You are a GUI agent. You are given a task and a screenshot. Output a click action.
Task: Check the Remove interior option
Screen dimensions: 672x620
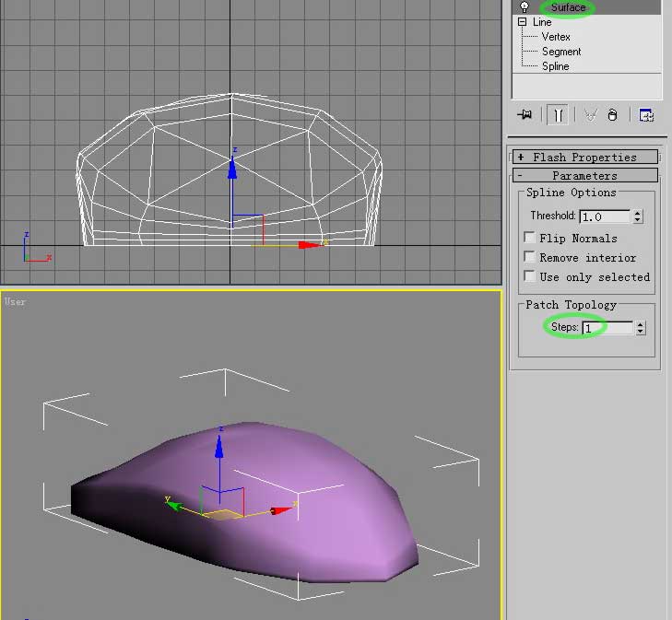click(x=529, y=257)
